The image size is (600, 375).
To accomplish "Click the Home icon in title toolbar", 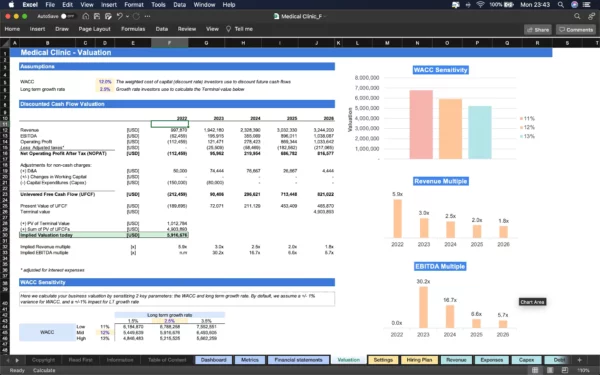I will click(x=85, y=16).
